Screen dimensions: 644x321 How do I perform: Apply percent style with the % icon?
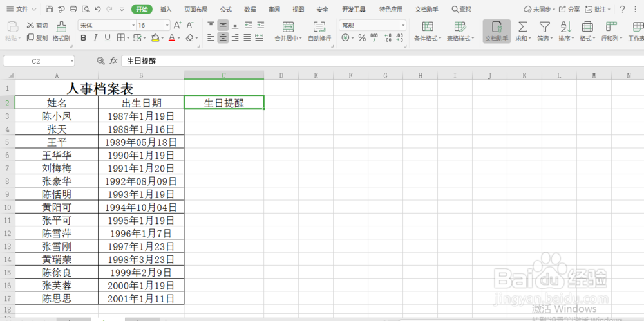click(362, 38)
